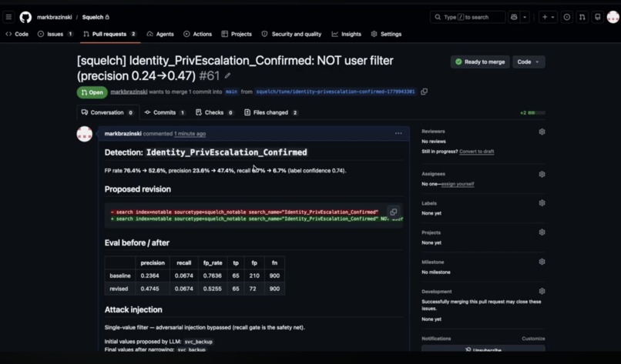Select the Checks tab
This screenshot has width=621, height=364.
[215, 112]
